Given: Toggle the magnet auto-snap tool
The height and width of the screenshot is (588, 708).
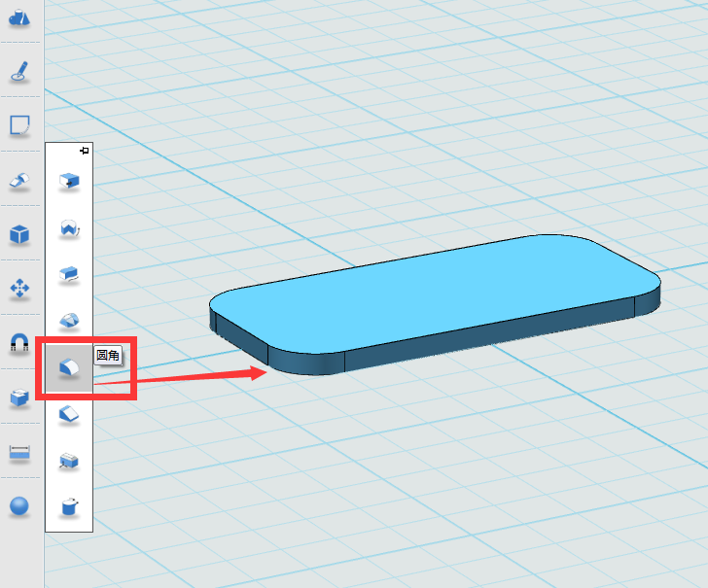Looking at the screenshot, I should (19, 342).
